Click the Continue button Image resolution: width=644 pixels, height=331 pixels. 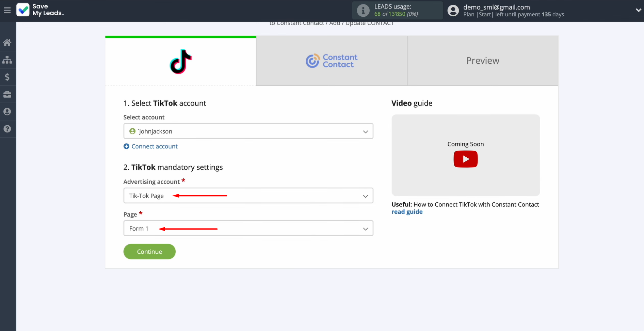(149, 251)
